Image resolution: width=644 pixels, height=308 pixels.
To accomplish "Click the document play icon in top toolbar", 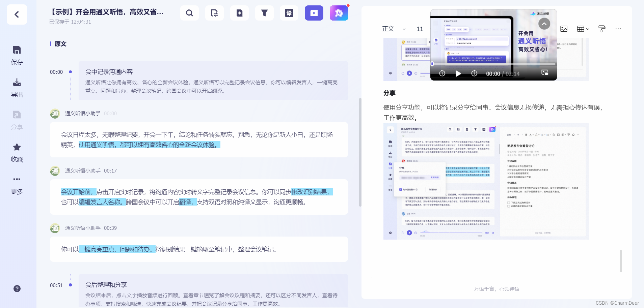I will pos(239,13).
